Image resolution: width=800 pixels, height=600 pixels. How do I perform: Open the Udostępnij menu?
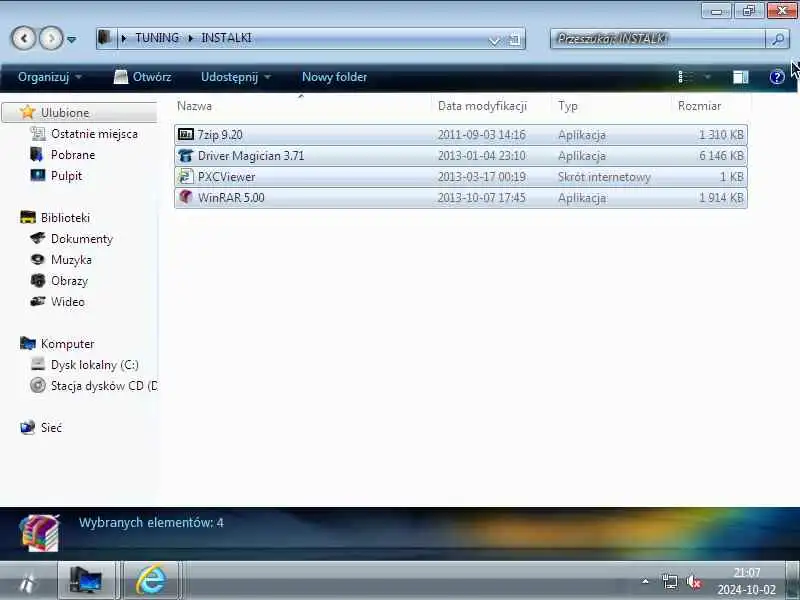coord(235,77)
